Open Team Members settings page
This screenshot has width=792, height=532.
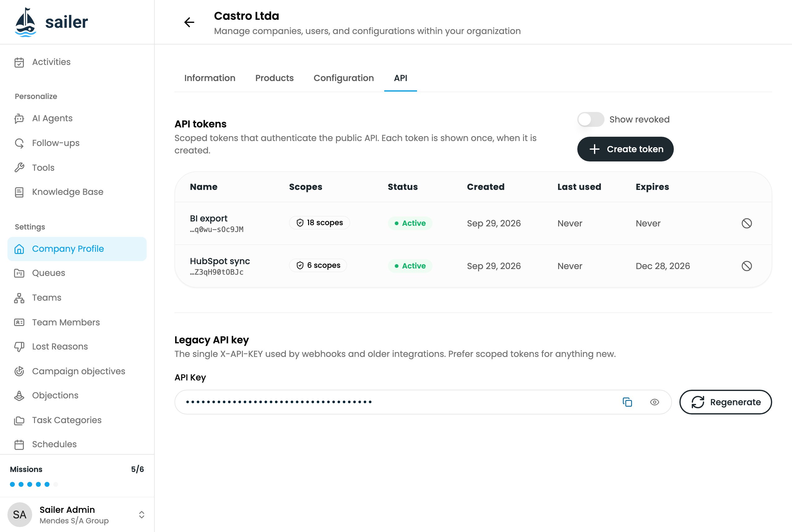coord(77,322)
